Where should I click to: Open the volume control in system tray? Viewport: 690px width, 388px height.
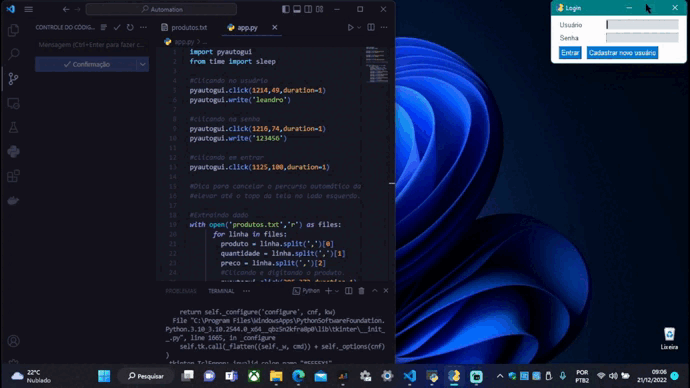tap(613, 376)
